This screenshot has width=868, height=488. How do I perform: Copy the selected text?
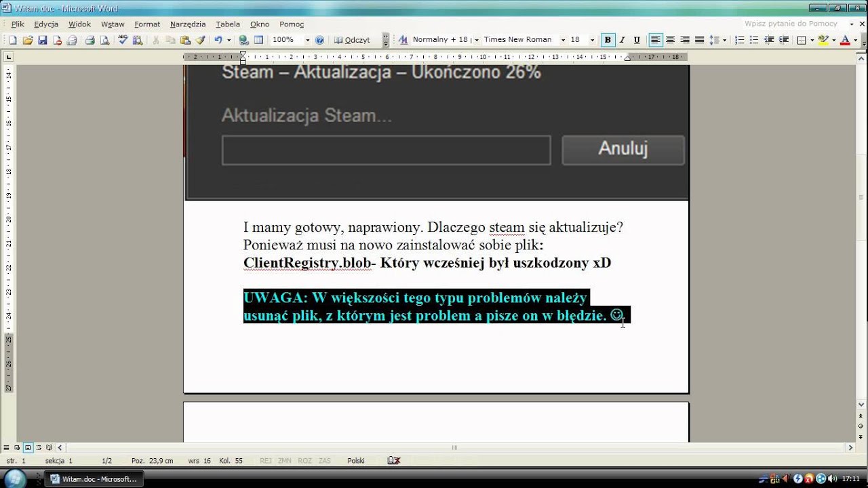click(170, 40)
